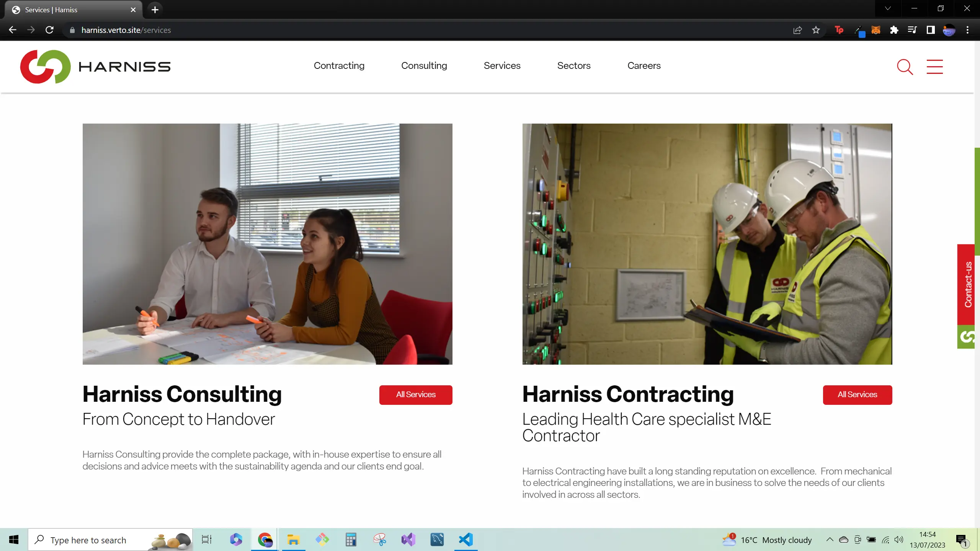Click the volume icon in the system tray
The height and width of the screenshot is (551, 980).
point(898,540)
